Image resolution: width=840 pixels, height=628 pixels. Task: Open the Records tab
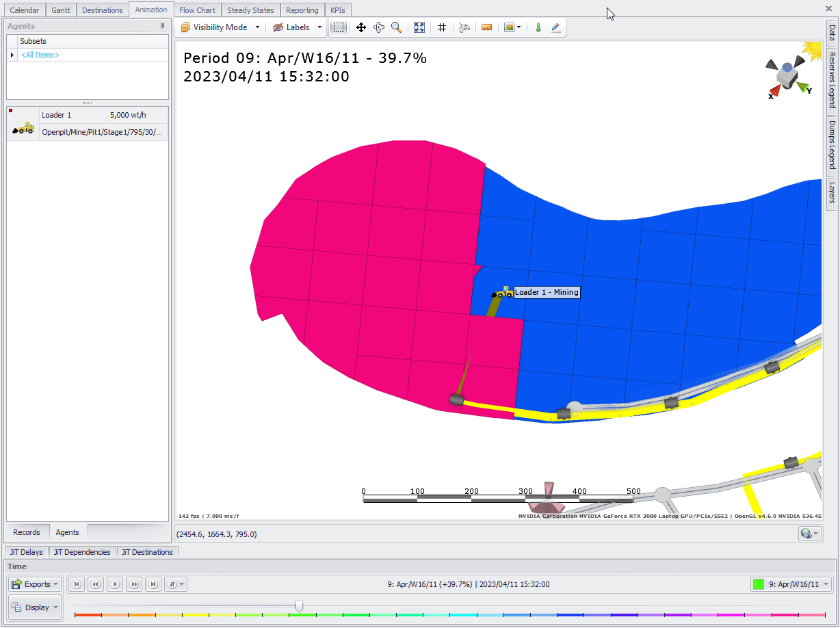point(27,532)
